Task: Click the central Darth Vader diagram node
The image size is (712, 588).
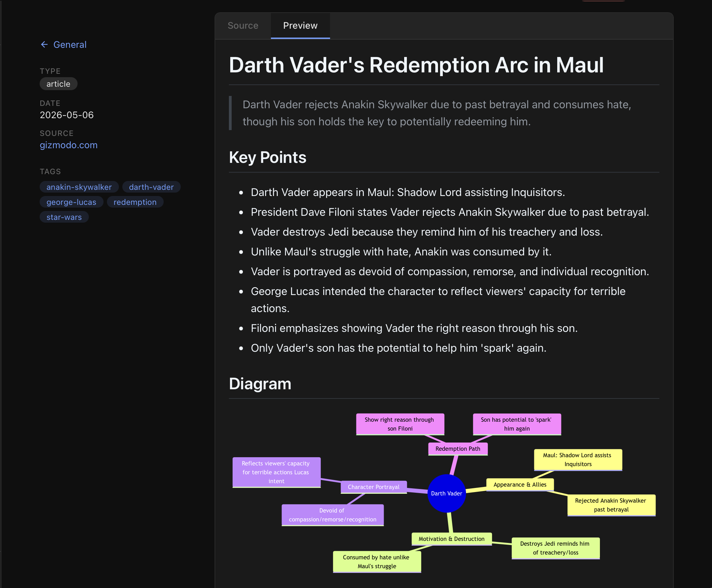Action: coord(447,493)
